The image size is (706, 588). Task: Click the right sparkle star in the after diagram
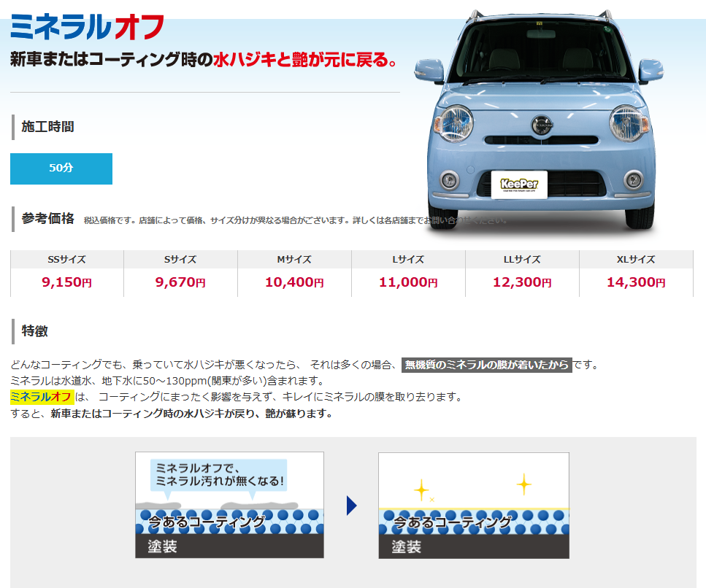point(523,484)
